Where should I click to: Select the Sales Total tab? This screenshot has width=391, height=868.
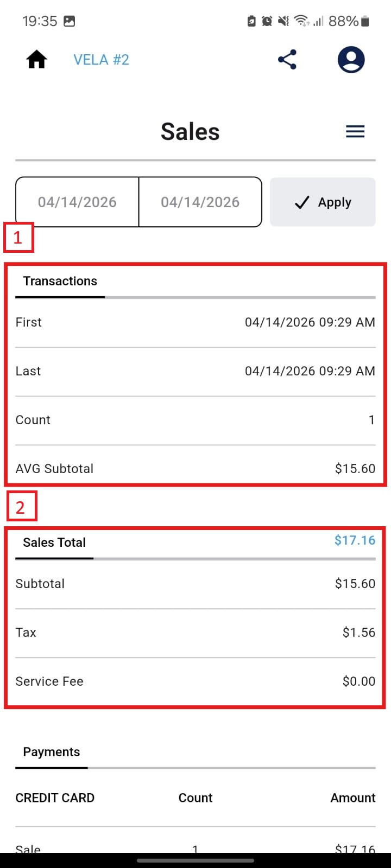[54, 542]
